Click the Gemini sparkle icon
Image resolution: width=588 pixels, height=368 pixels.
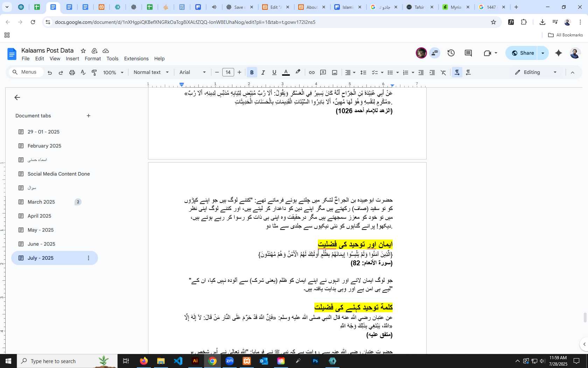click(x=559, y=53)
